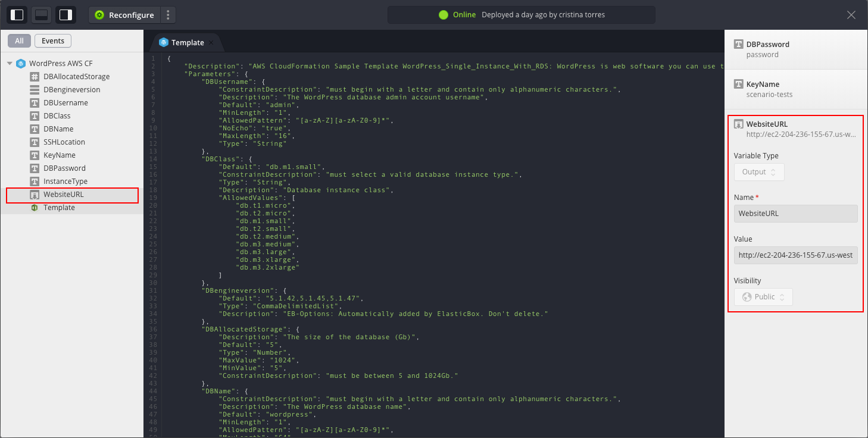Click the DBPassword type icon in right panel
This screenshot has height=438, width=868.
pos(739,44)
